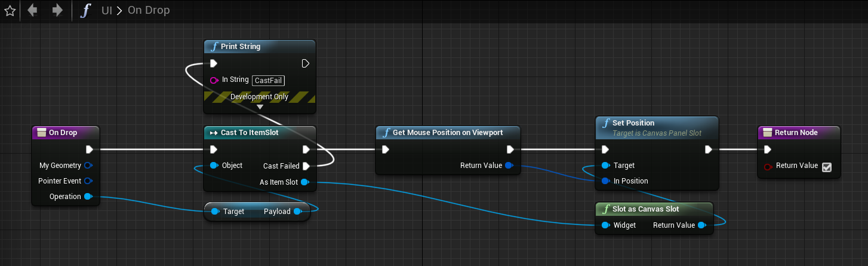Toggle the Return Value checkbox
Viewport: 868px width, 266px height.
tap(826, 167)
